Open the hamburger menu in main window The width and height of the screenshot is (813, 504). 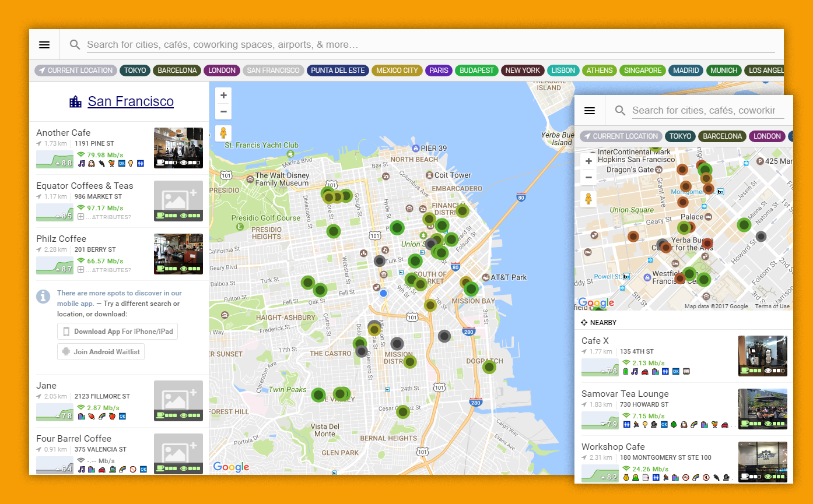click(x=44, y=45)
